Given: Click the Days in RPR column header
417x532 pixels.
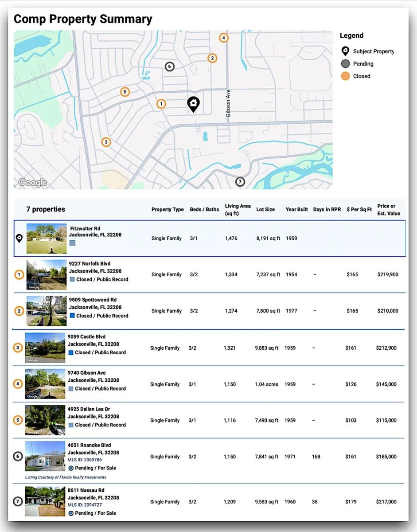Looking at the screenshot, I should tap(327, 210).
